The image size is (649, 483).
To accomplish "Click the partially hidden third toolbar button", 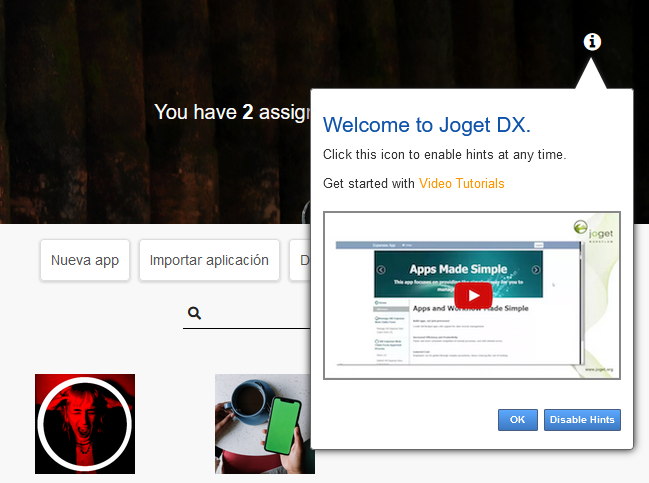I will [300, 260].
